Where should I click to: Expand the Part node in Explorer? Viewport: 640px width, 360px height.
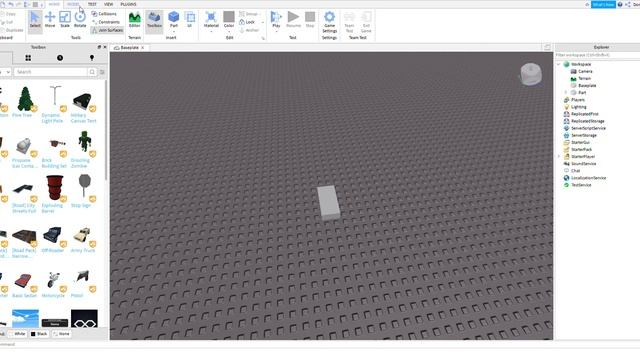click(566, 93)
